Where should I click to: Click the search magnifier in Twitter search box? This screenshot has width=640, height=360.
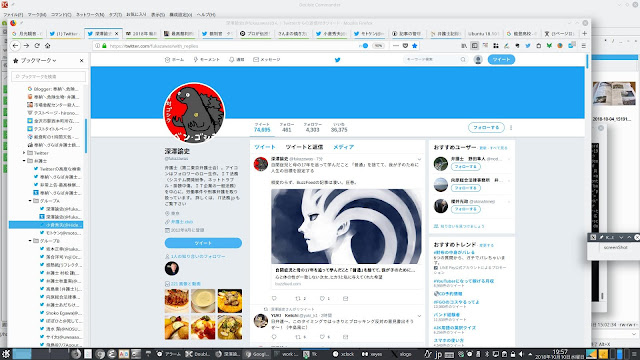click(x=463, y=60)
